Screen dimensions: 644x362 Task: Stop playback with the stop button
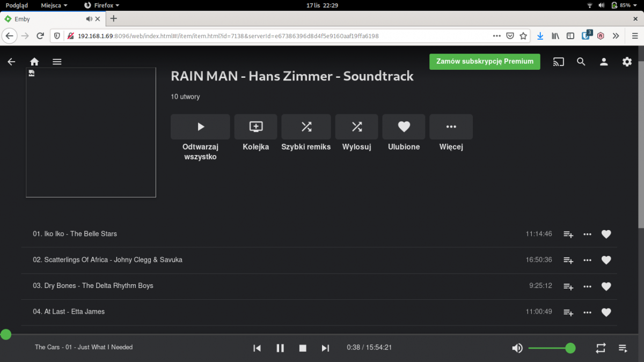303,348
